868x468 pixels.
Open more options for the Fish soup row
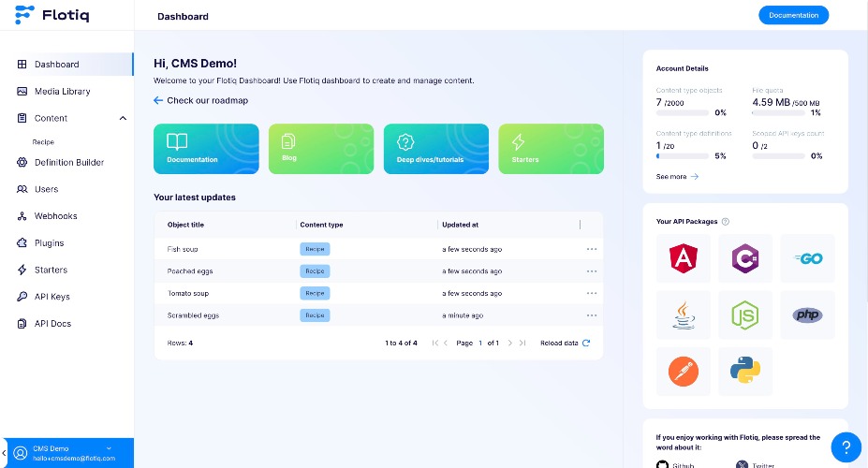point(592,249)
